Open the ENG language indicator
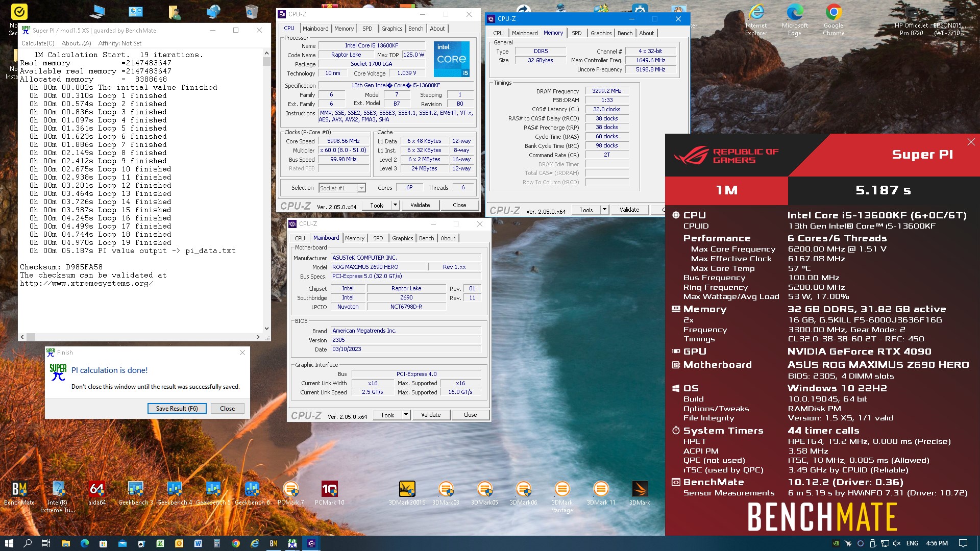Image resolution: width=980 pixels, height=551 pixels. [912, 543]
